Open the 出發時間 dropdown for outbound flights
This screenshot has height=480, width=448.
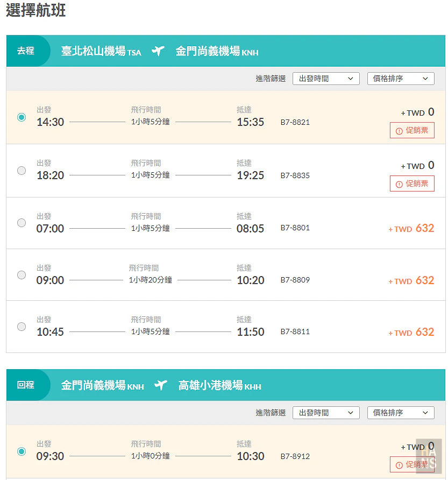click(x=325, y=78)
